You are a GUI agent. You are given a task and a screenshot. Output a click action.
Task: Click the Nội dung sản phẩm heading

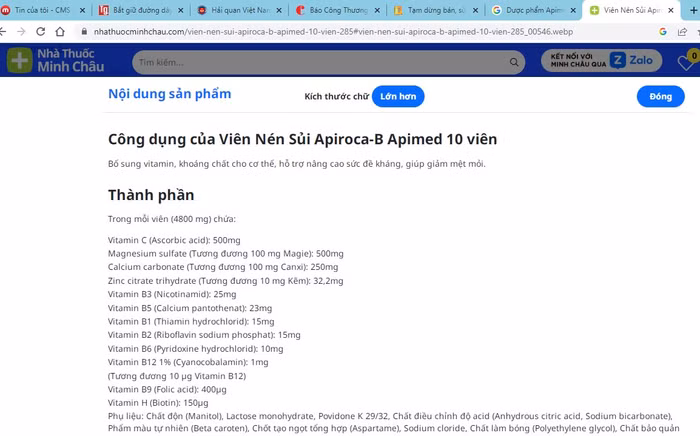click(x=170, y=94)
